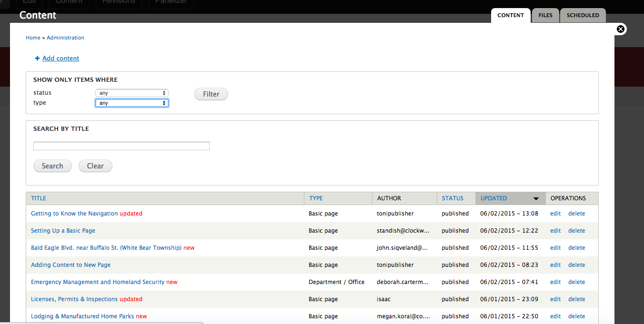Screen dimensions: 644x324
Task: Go to Home breadcrumb link
Action: pyautogui.click(x=33, y=38)
